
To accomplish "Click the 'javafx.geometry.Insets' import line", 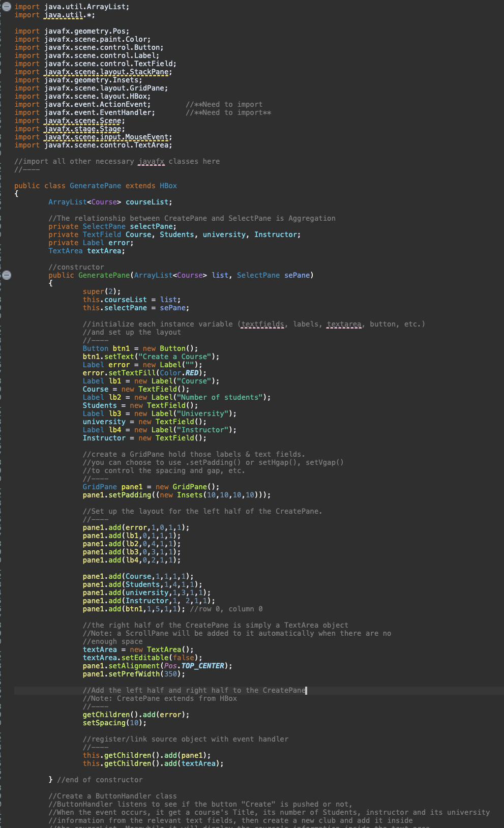I will click(78, 80).
